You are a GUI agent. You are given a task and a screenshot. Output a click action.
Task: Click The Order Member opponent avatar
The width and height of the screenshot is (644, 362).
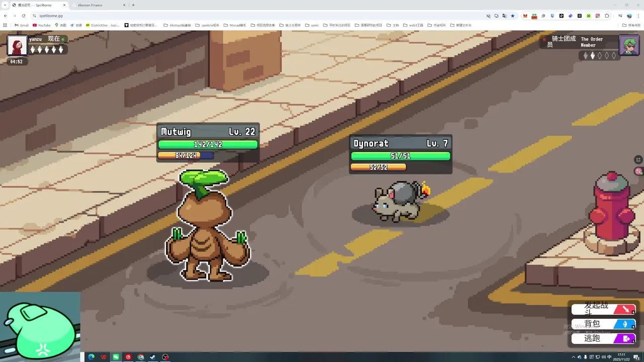629,45
